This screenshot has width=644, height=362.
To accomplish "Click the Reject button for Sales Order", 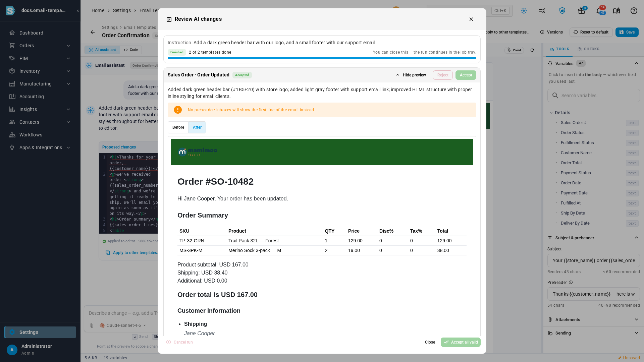I will [442, 75].
